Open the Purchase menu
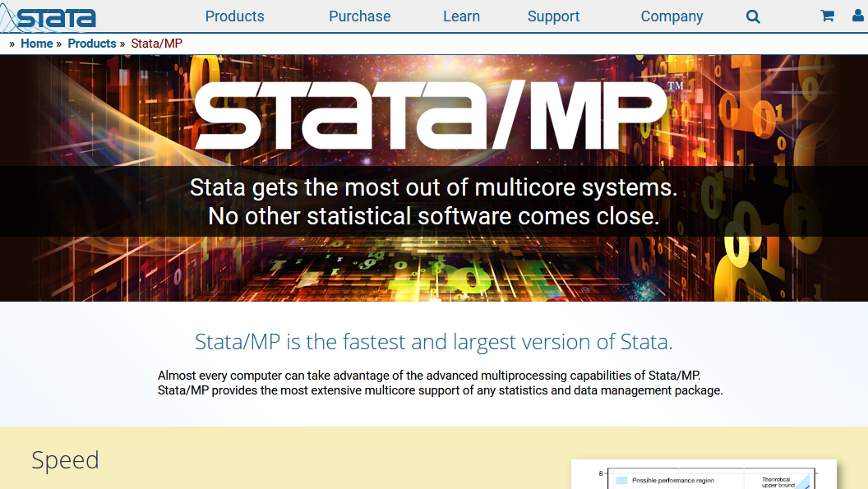Image resolution: width=868 pixels, height=489 pixels. (360, 16)
